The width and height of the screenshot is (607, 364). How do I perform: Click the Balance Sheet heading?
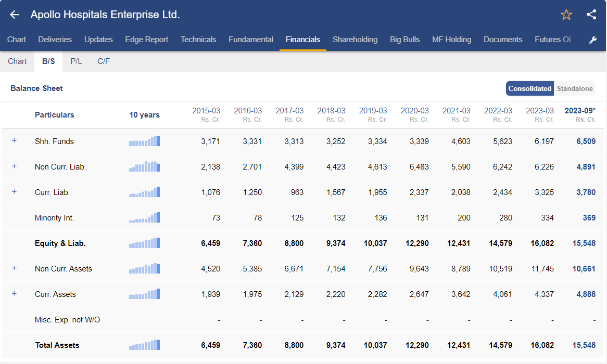36,88
